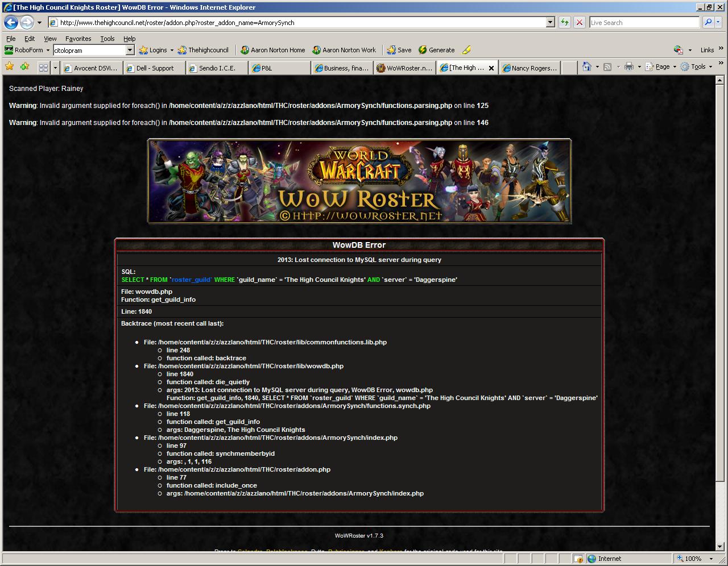Click the RoboForm highlighter pen icon
This screenshot has width=728, height=566.
coord(466,50)
